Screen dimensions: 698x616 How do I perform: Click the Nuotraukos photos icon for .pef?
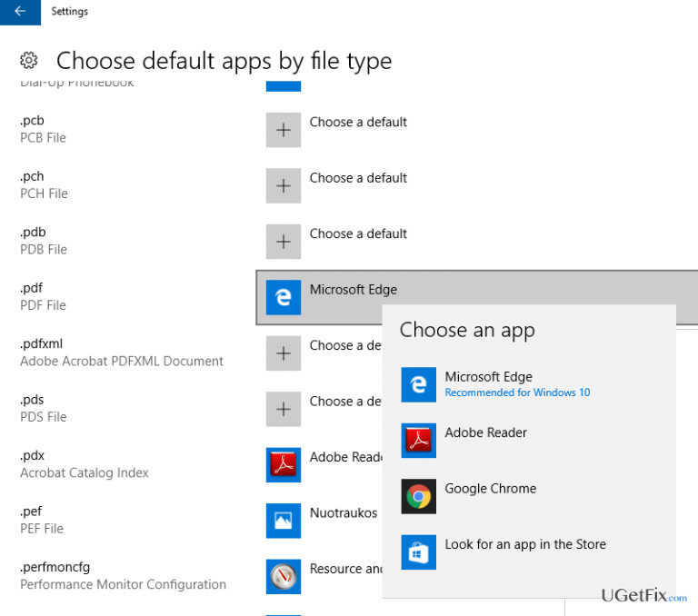coord(284,521)
